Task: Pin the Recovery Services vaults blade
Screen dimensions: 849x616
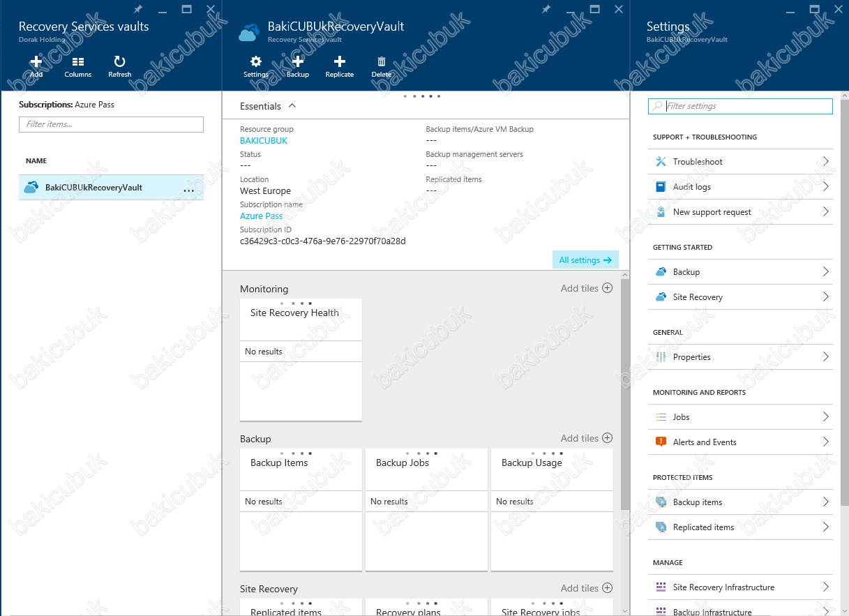Action: [x=138, y=9]
